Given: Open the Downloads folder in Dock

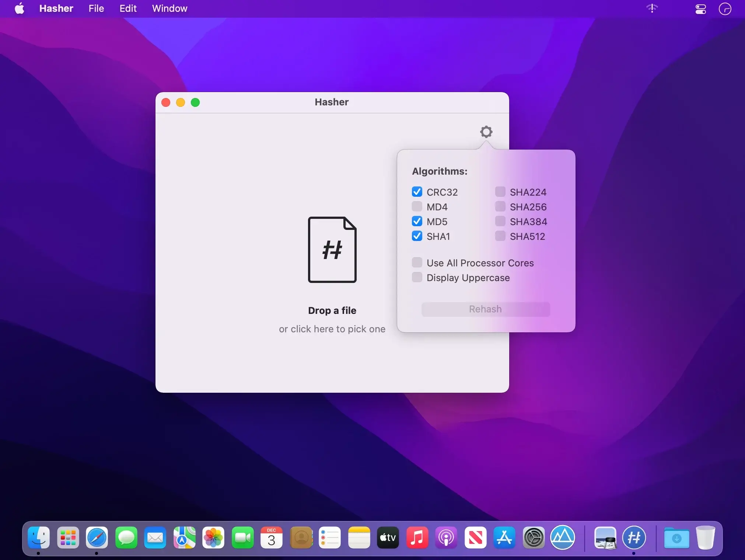Looking at the screenshot, I should pyautogui.click(x=676, y=538).
